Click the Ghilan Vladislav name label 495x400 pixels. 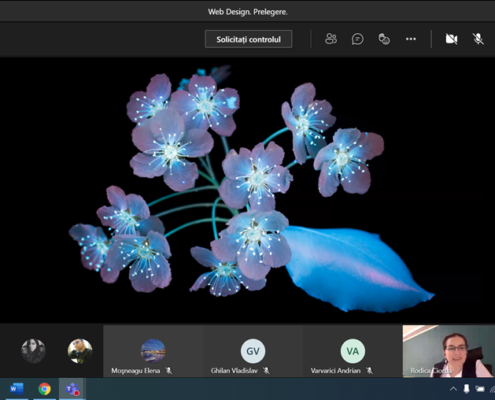(234, 370)
